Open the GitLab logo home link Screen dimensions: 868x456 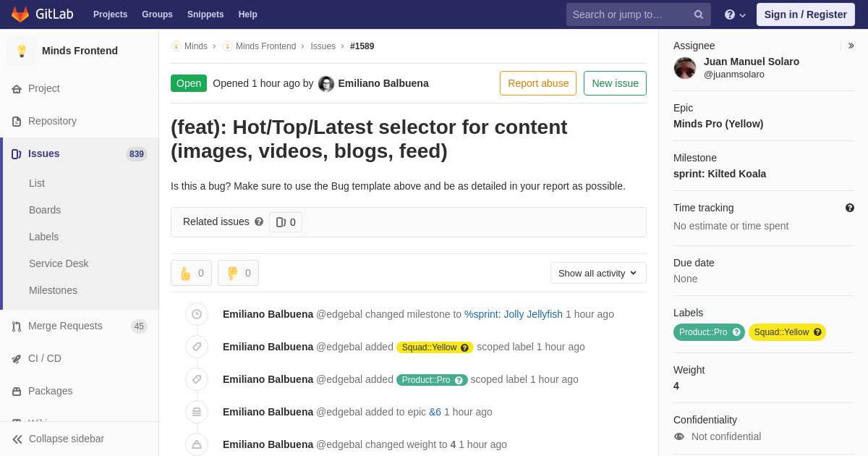[x=41, y=14]
